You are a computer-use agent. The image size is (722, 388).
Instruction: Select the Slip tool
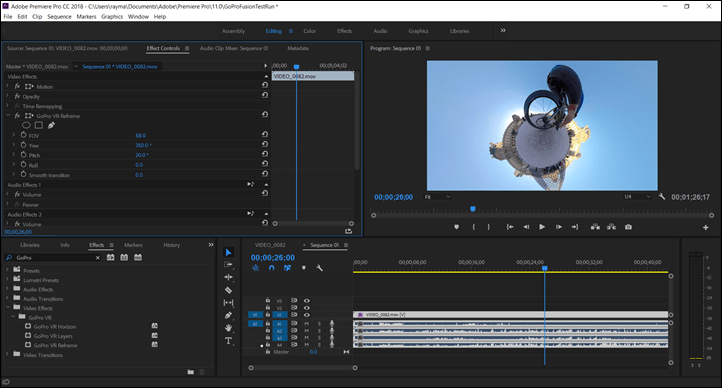coord(228,302)
